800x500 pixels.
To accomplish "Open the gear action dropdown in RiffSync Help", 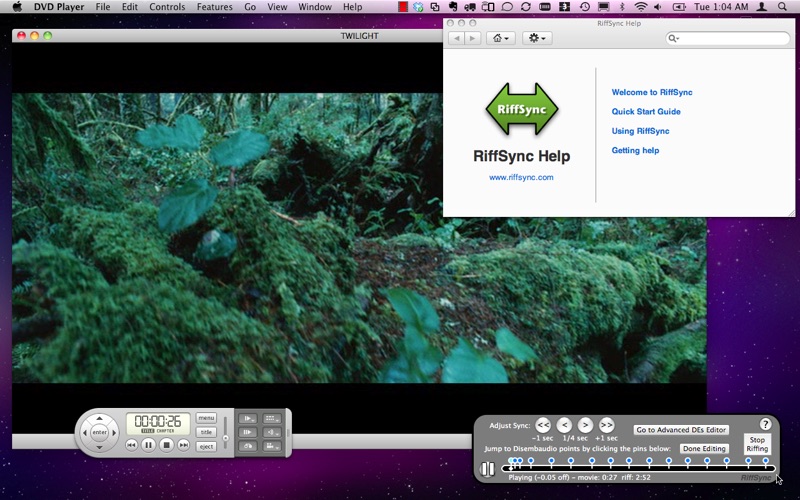I will [x=537, y=38].
